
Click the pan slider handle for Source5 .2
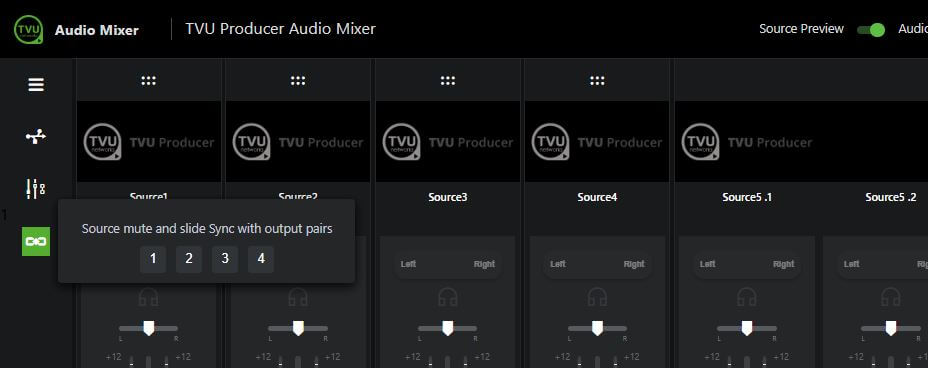(891, 328)
